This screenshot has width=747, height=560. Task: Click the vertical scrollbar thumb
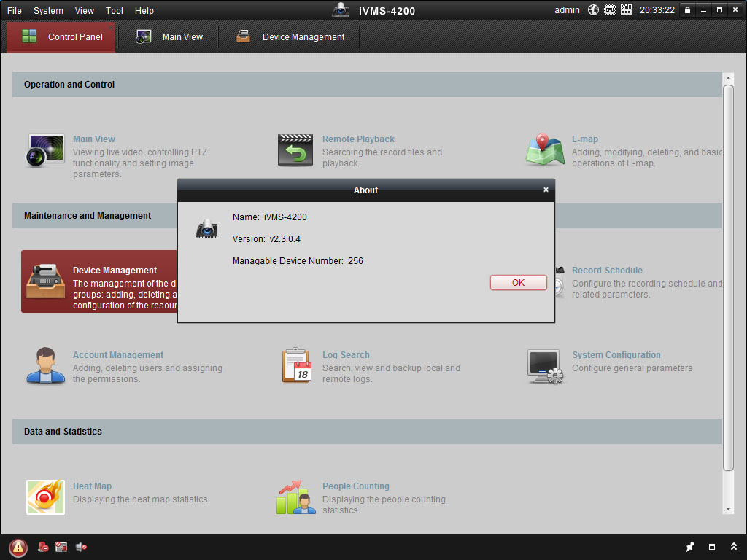(x=728, y=278)
